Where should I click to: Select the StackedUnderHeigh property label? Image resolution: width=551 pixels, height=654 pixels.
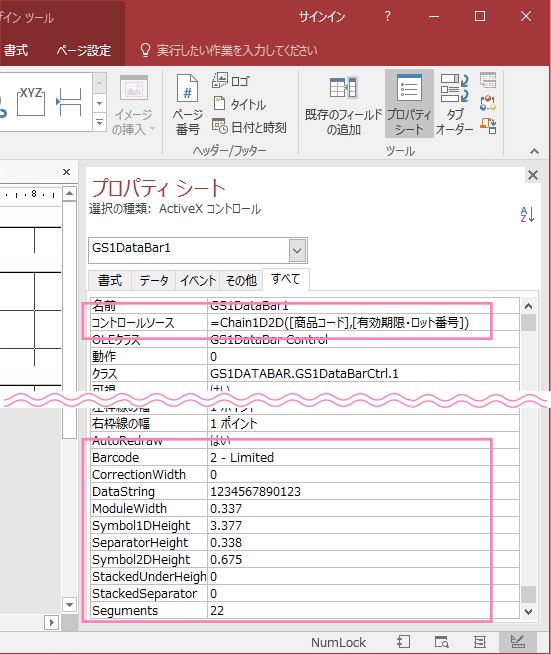click(148, 576)
